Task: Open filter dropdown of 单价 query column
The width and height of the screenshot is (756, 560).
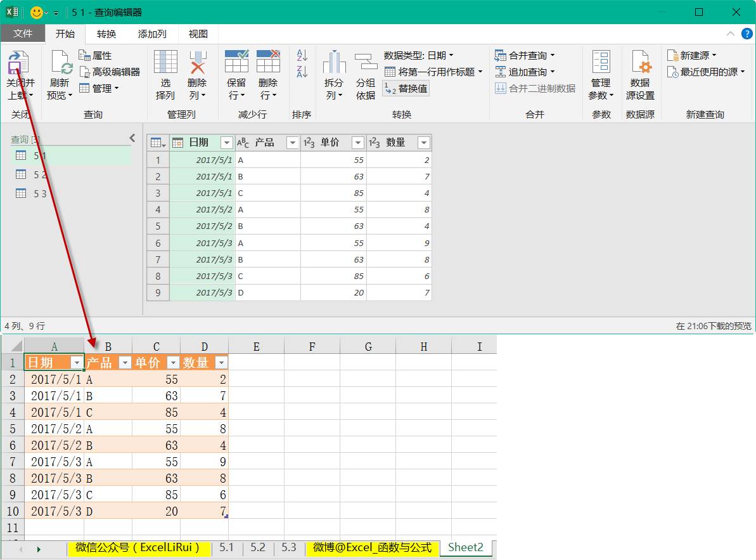Action: (358, 143)
